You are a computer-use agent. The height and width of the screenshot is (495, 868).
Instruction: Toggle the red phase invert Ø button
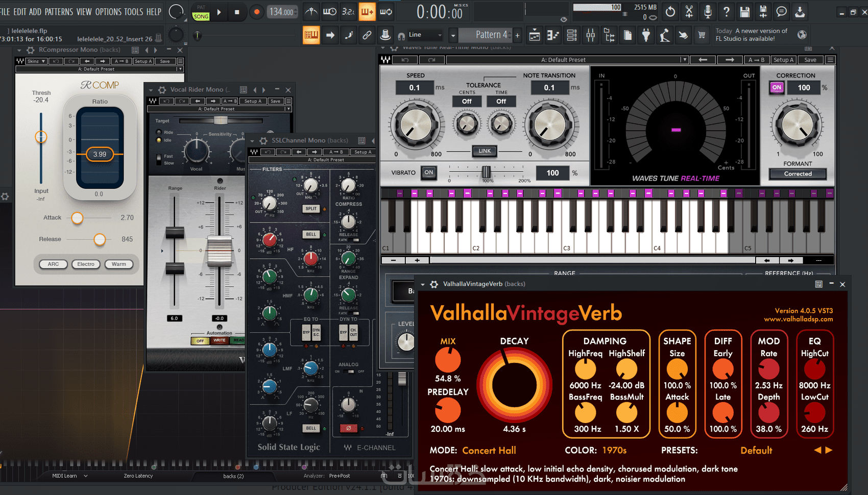pyautogui.click(x=348, y=428)
